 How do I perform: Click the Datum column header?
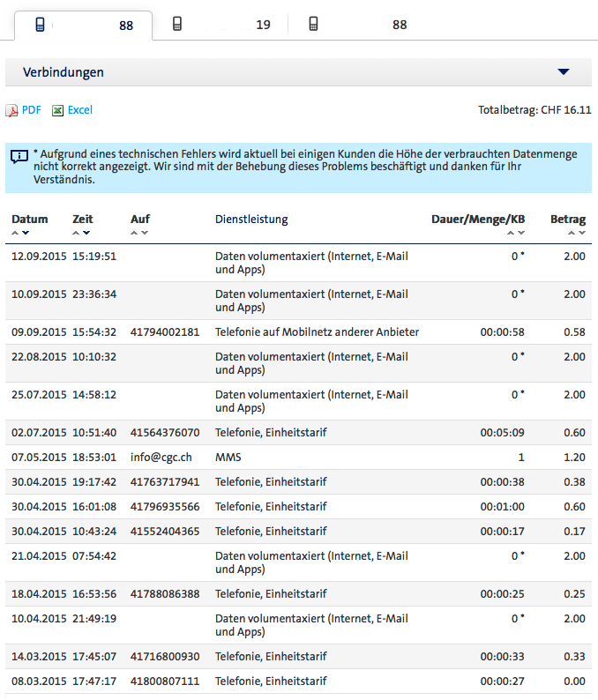(x=29, y=220)
